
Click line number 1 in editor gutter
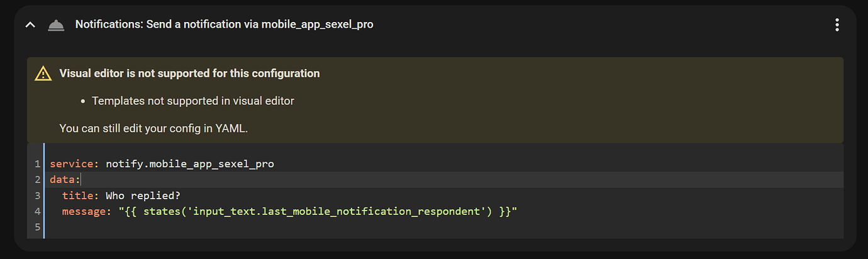click(38, 164)
